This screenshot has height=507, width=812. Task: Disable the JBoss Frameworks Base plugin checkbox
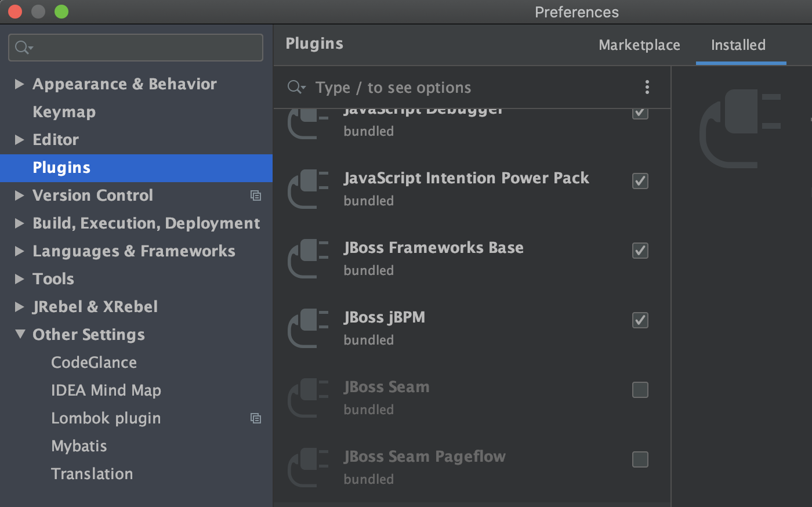(640, 251)
